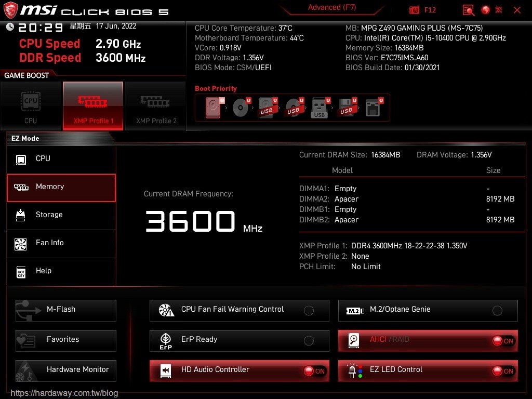Open Hardware Monitor

click(x=66, y=370)
